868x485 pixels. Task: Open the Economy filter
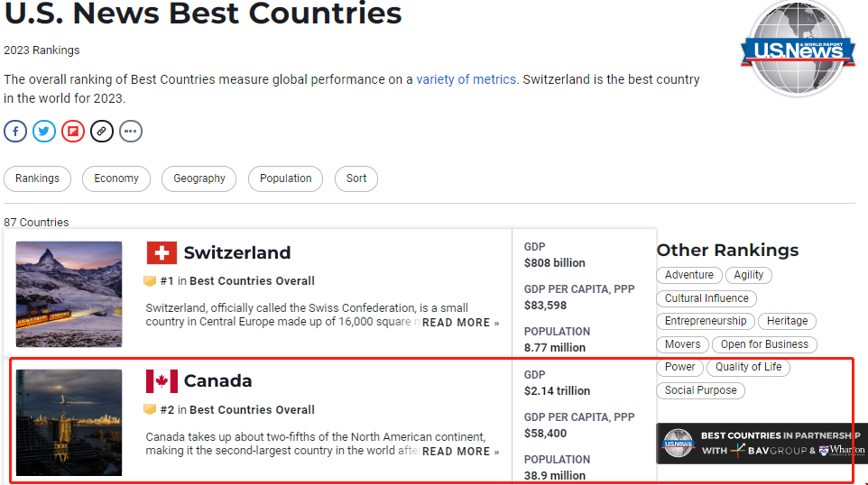[x=116, y=178]
